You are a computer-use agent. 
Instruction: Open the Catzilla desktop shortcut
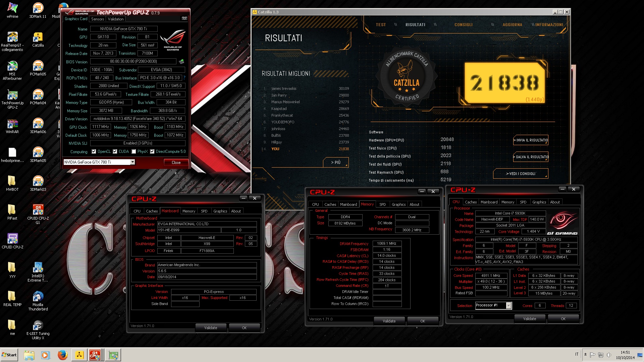click(38, 39)
